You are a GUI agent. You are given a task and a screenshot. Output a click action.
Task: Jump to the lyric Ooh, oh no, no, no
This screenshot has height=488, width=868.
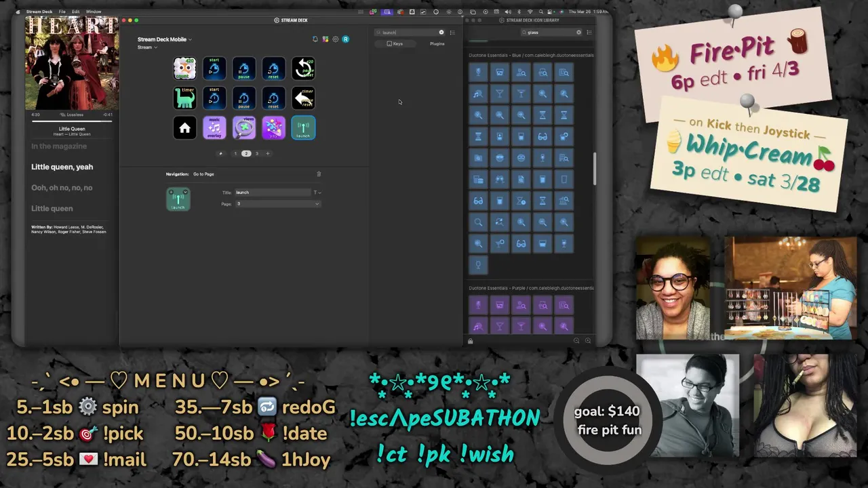coord(62,188)
